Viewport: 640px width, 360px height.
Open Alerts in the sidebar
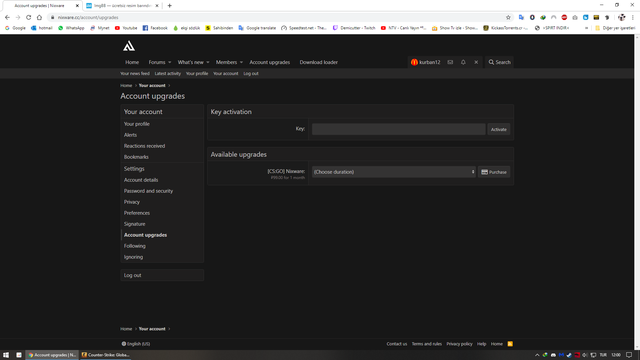click(130, 135)
